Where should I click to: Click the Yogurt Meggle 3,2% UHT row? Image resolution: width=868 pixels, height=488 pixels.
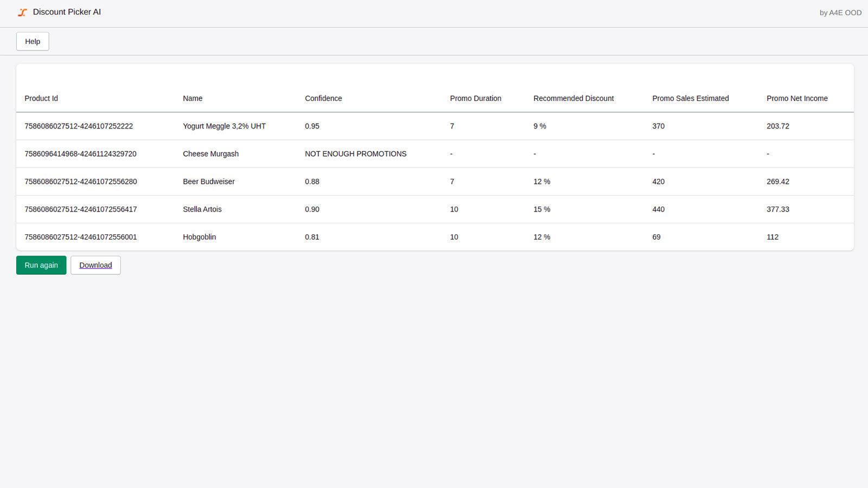click(224, 126)
